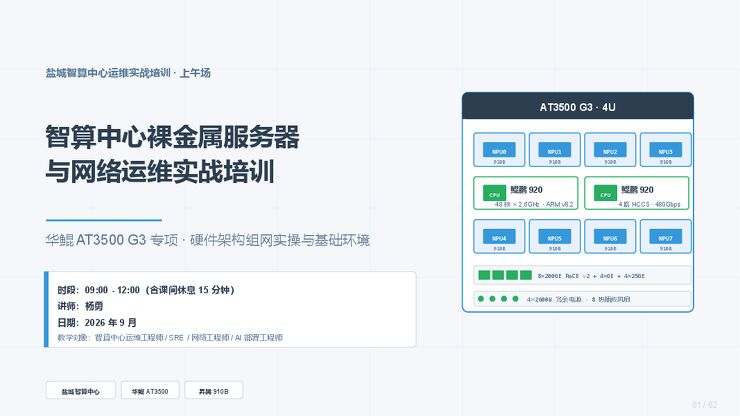Click the subtitle 华鲲 AT3500 G3 专项
The image size is (740, 416).
pyautogui.click(x=112, y=240)
